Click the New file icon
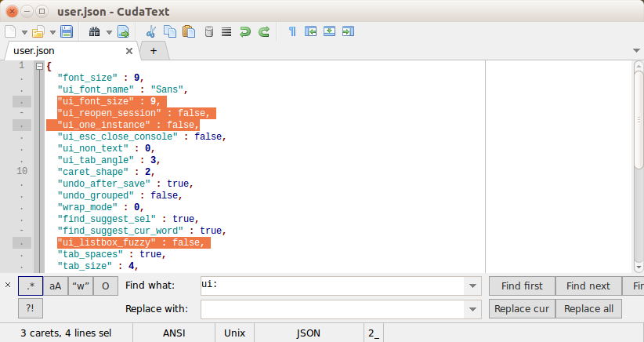Screen dimensions: 644x342 pyautogui.click(x=10, y=31)
